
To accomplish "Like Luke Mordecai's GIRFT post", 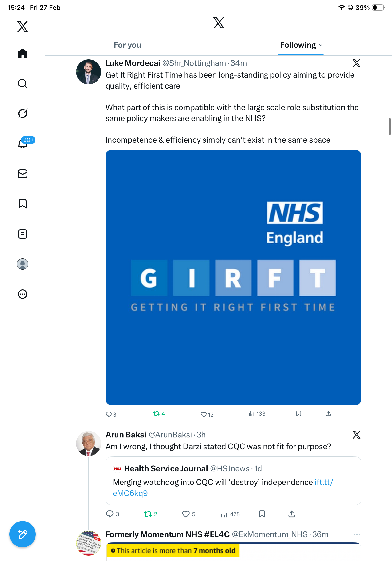I will coord(204,414).
